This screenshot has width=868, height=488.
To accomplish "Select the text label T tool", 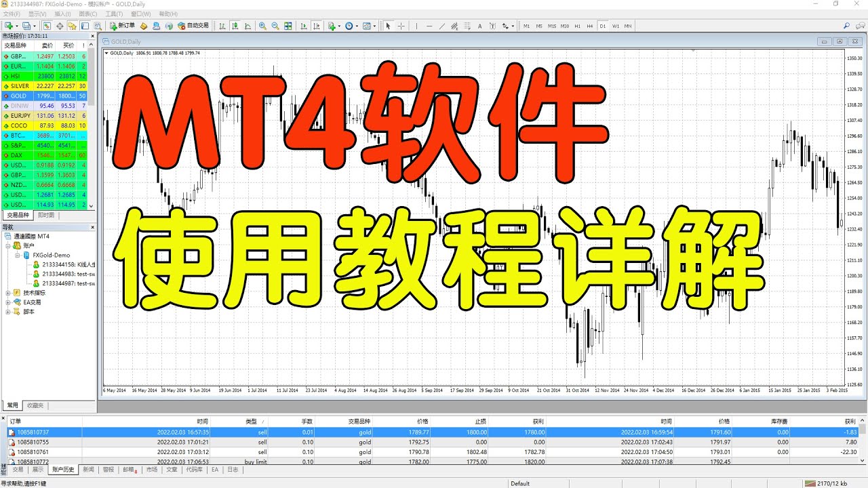I will tap(492, 26).
